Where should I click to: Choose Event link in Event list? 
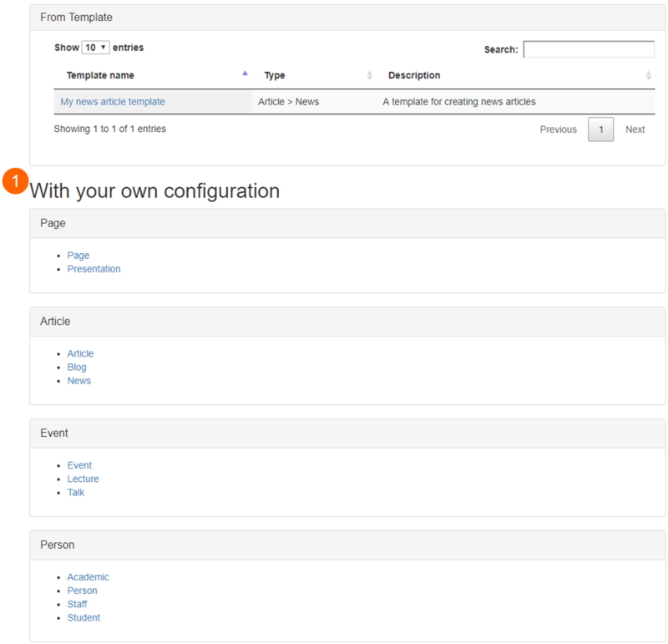point(79,465)
